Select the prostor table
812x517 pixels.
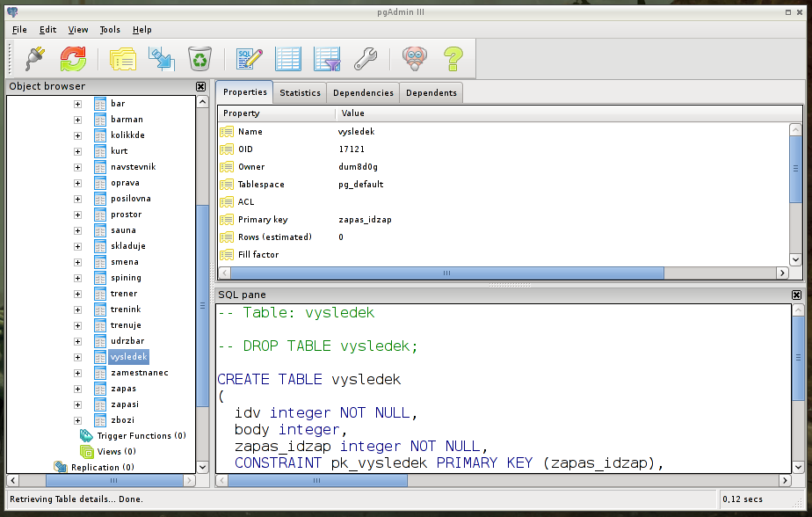pos(126,215)
